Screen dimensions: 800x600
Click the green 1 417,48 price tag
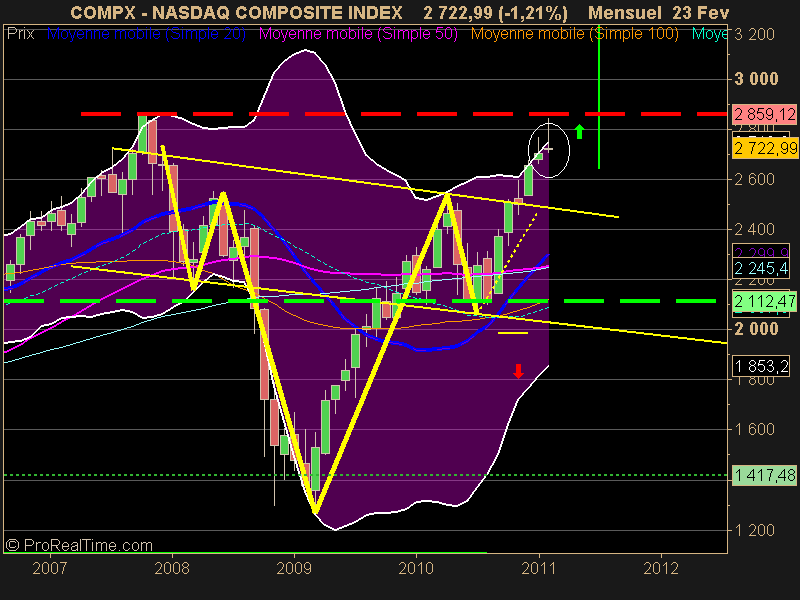[x=764, y=476]
